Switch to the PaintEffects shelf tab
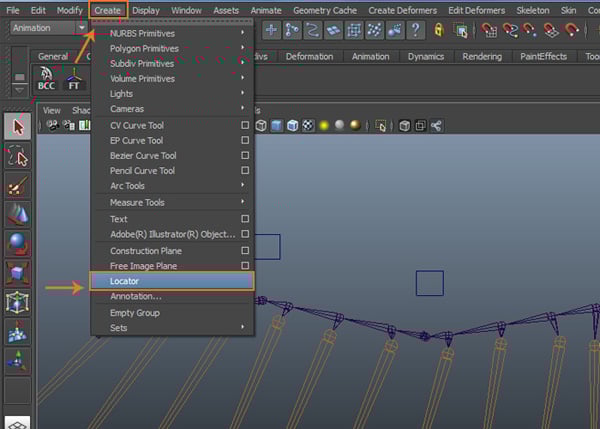Screen dimensions: 600x429 pos(543,57)
